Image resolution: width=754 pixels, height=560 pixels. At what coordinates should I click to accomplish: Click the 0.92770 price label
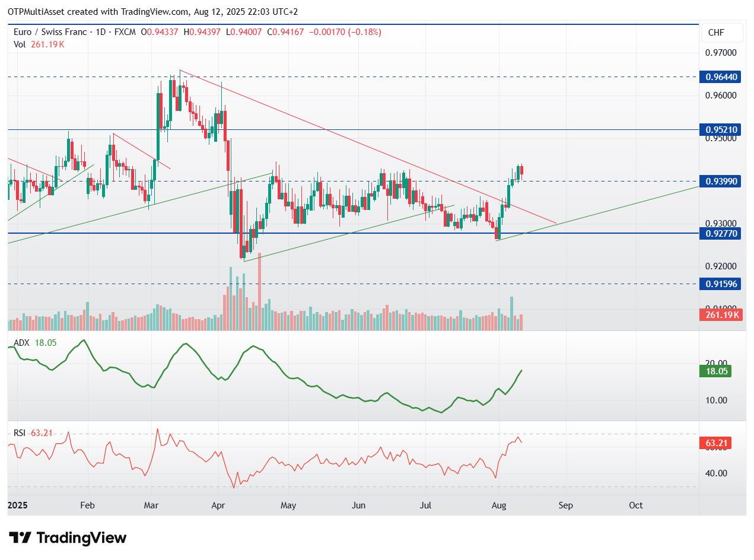click(721, 234)
